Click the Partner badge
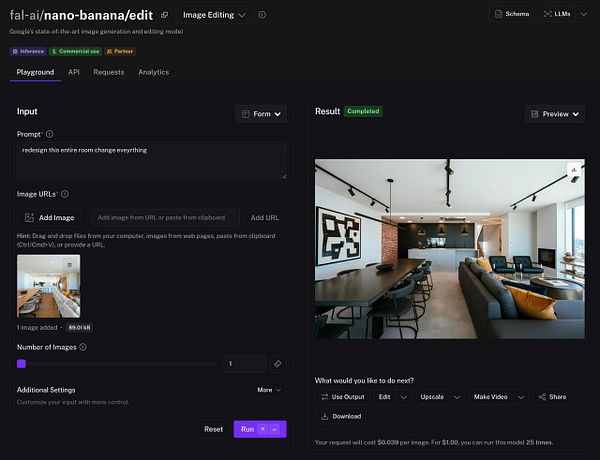 120,51
